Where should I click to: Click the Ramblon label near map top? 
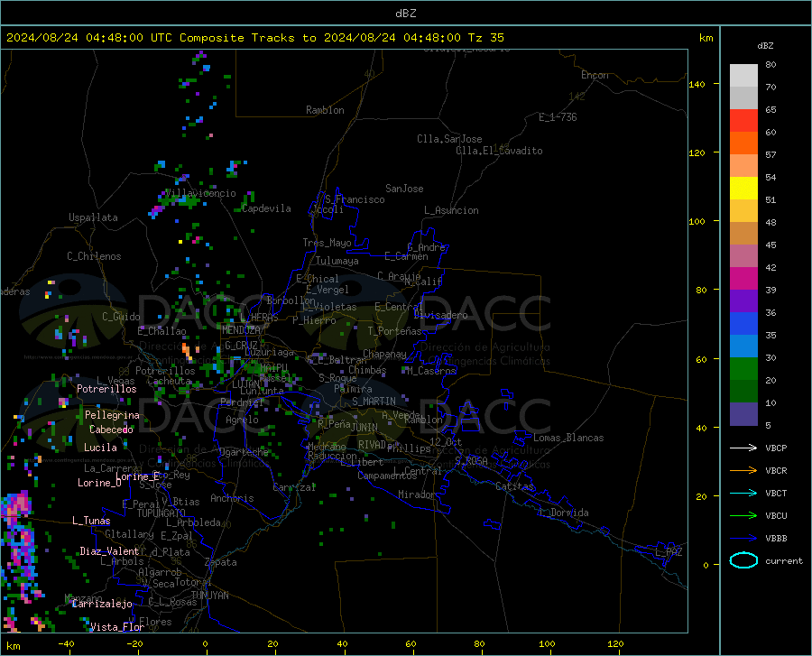tap(325, 110)
